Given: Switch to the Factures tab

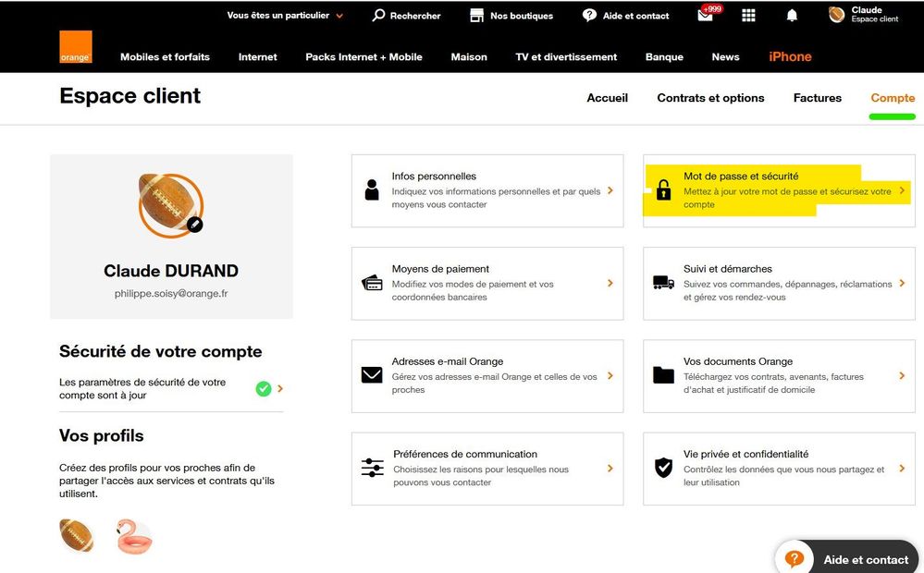Looking at the screenshot, I should coord(818,98).
